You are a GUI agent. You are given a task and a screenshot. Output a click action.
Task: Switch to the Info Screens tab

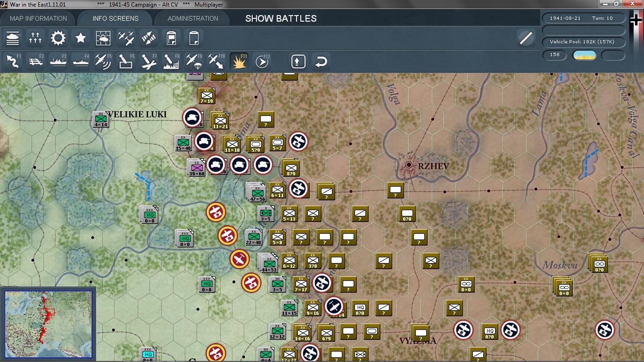pyautogui.click(x=116, y=18)
